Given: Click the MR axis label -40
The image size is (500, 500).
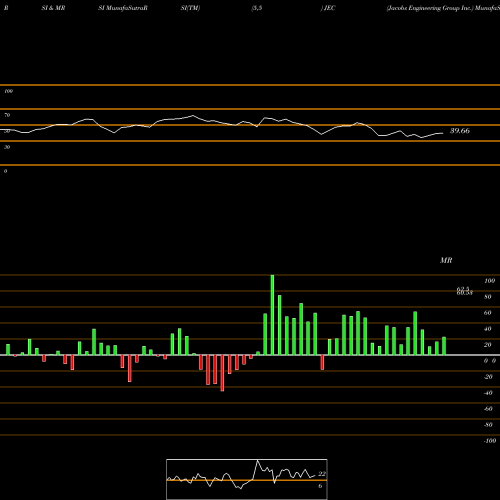Looking at the screenshot, I should point(488,393).
